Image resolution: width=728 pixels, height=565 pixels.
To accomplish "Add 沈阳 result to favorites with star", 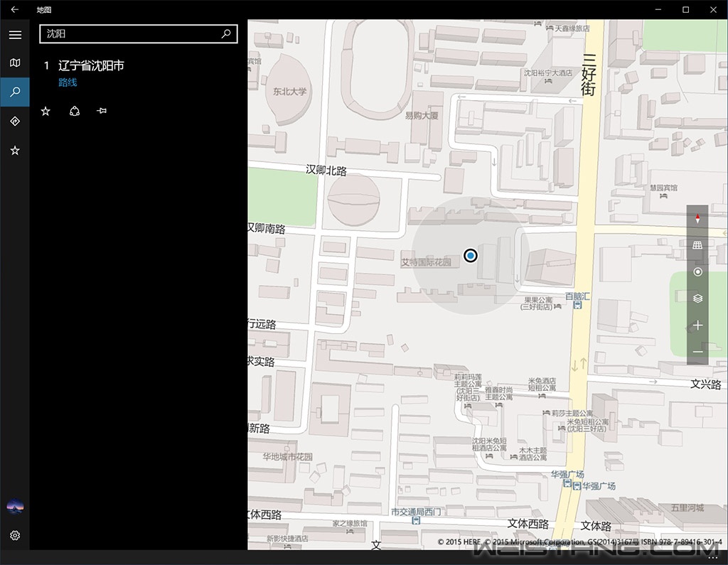I will tap(45, 111).
